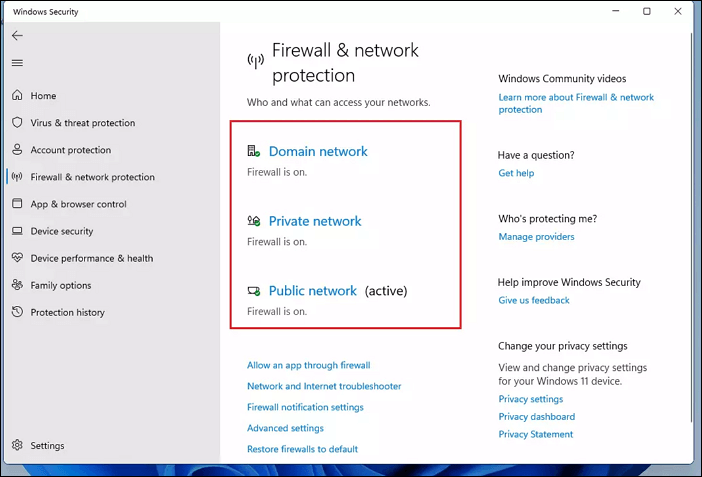702x477 pixels.
Task: Open Home via its house icon
Action: click(x=17, y=95)
